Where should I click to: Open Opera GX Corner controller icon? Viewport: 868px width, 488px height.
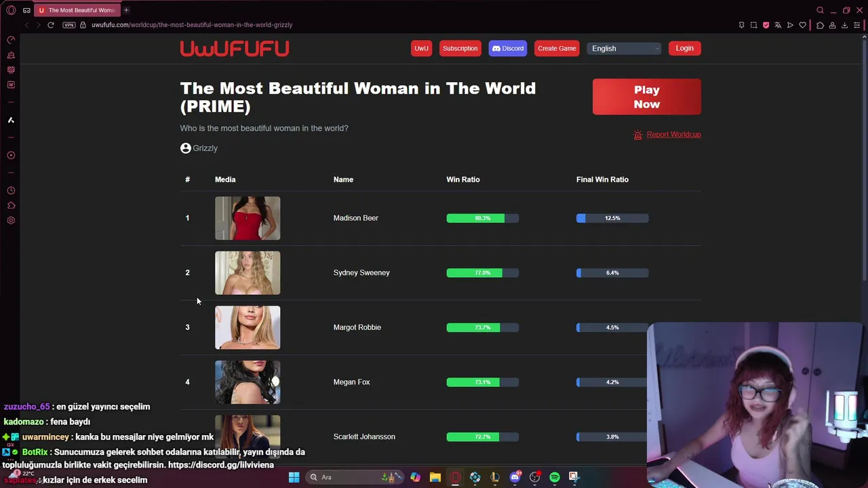point(26,10)
